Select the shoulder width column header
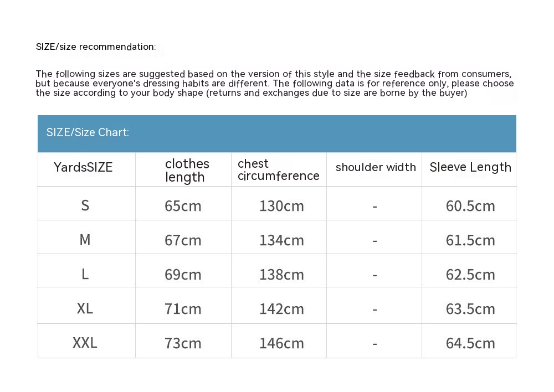The image size is (554, 392). click(375, 167)
